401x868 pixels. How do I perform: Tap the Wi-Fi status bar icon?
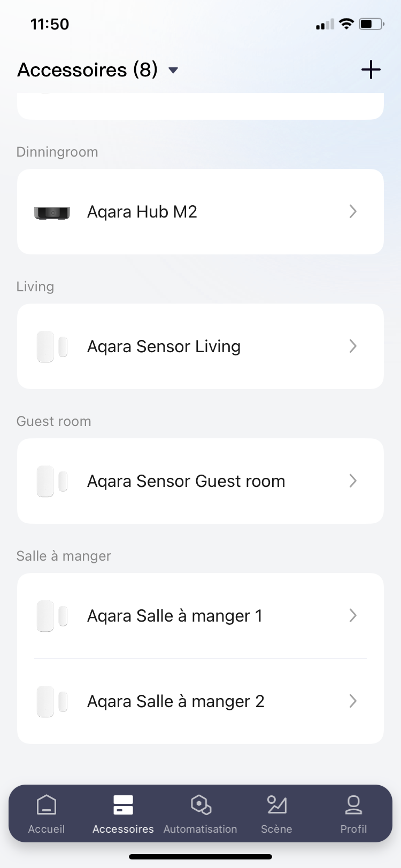point(346,24)
